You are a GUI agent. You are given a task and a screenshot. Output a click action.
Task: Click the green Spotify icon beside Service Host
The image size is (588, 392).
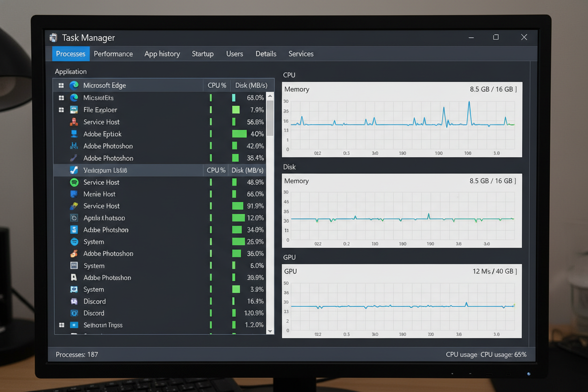(74, 182)
